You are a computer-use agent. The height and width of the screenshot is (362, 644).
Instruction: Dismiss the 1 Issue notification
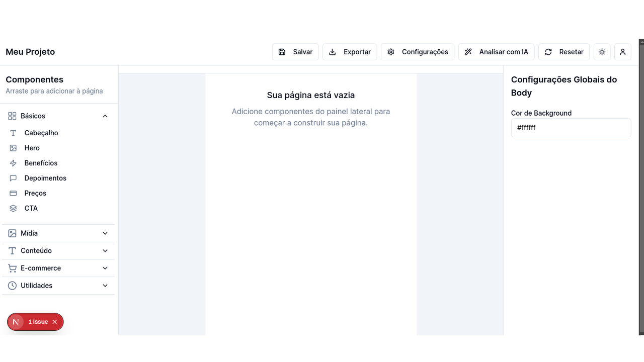point(55,322)
